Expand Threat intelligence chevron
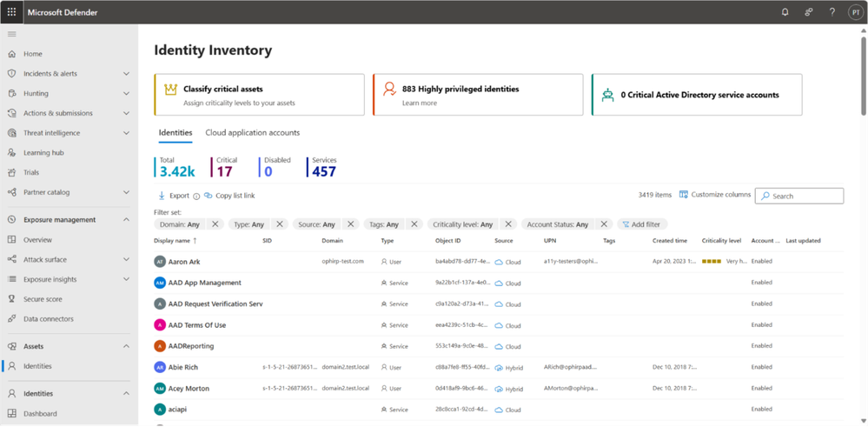This screenshot has height=427, width=868. tap(126, 133)
